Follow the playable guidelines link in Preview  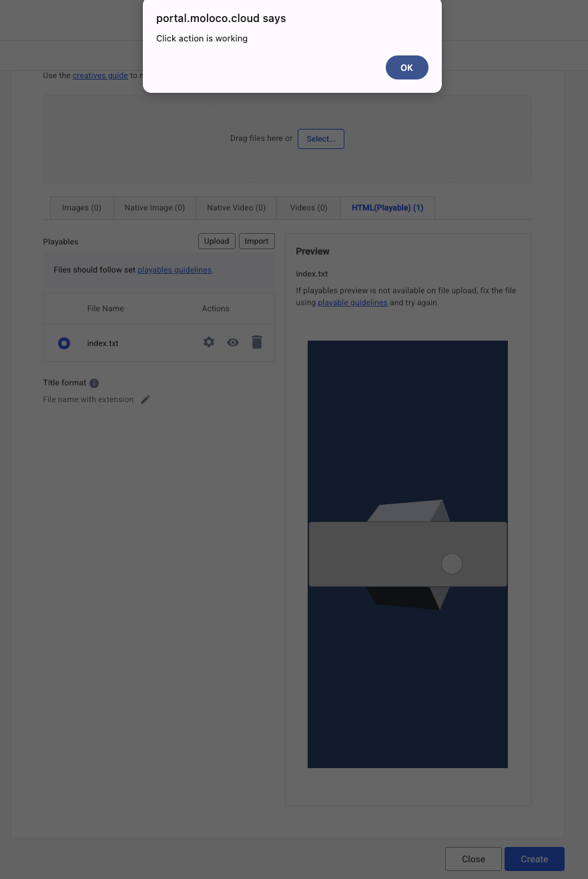pyautogui.click(x=352, y=303)
